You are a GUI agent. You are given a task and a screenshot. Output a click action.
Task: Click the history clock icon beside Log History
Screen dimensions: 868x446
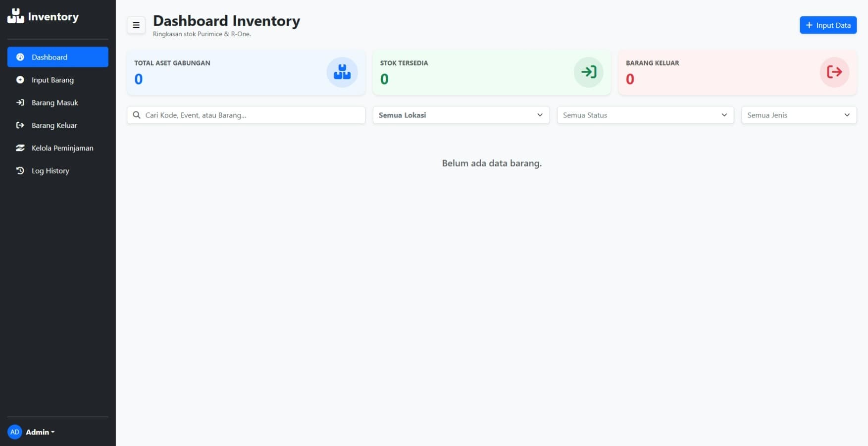(20, 171)
